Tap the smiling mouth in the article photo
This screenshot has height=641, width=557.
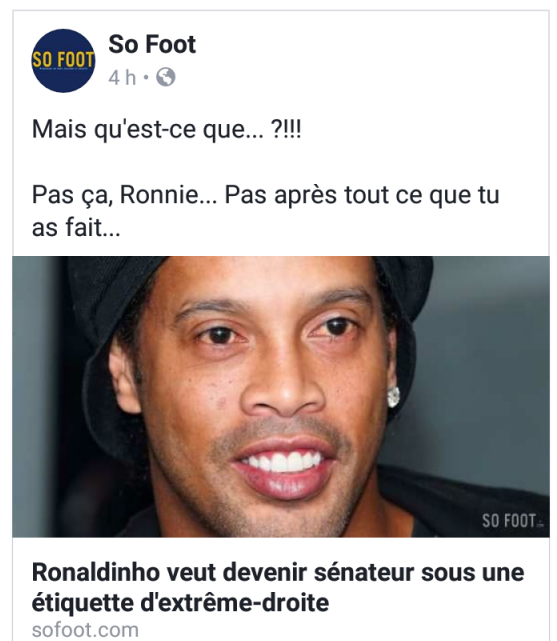(284, 466)
